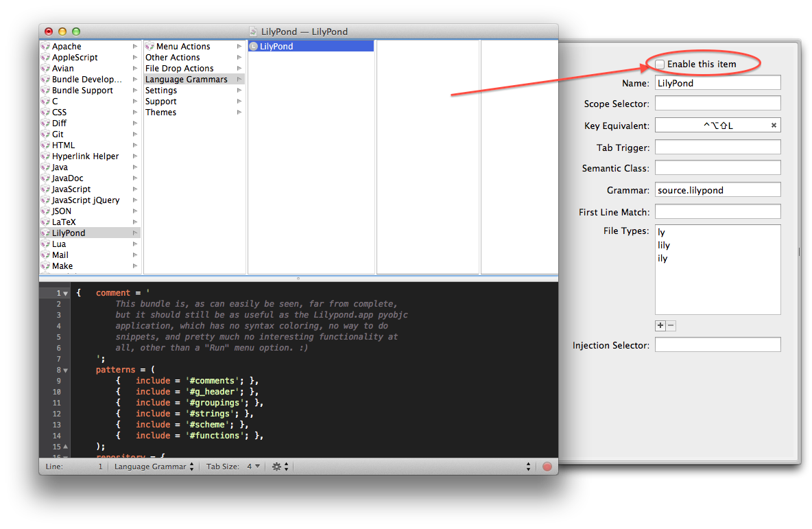Select the Hyperlink Helper bundle
The height and width of the screenshot is (529, 812).
[x=90, y=156]
